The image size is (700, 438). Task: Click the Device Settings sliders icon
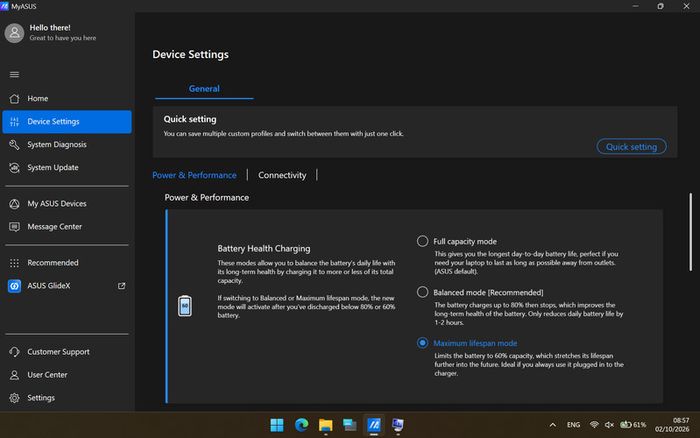[x=14, y=121]
